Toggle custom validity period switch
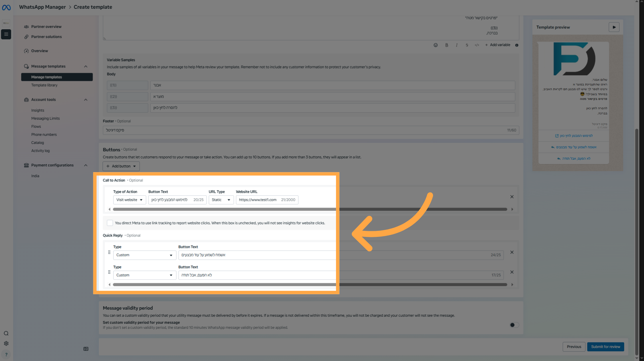Screen dimensions: 644x361 (x=514, y=325)
